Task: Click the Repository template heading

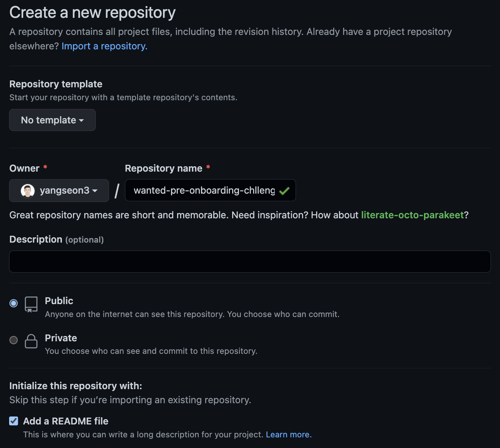Action: pyautogui.click(x=56, y=84)
